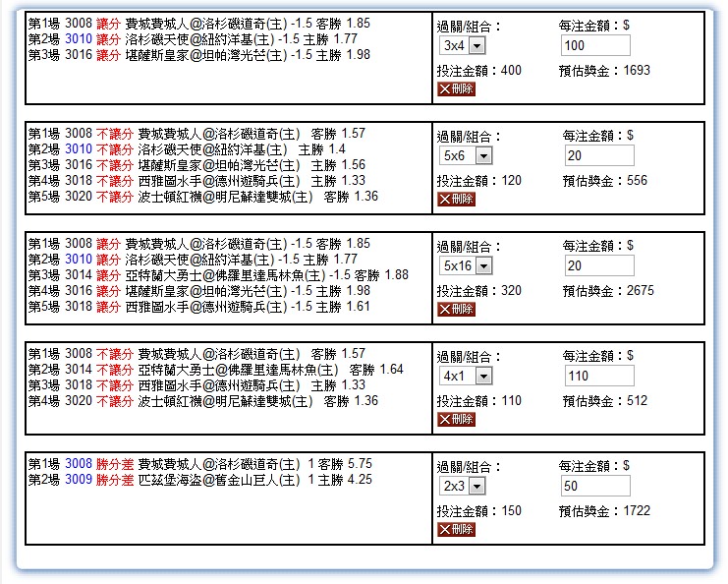The image size is (728, 584).
Task: Delete the 4x1 bet slip worth 110
Action: click(x=456, y=419)
